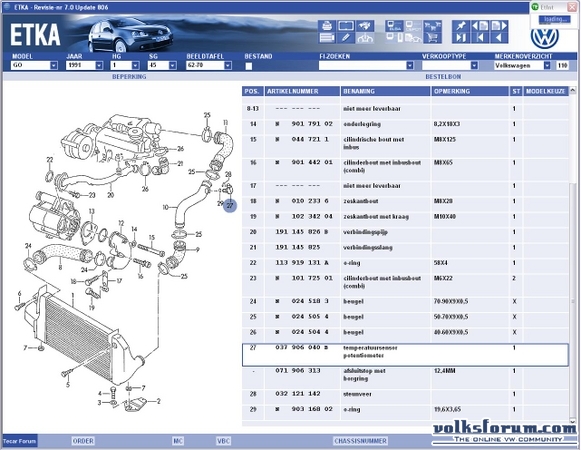
Task: Click the ELSA computer icon
Action: pos(394,26)
